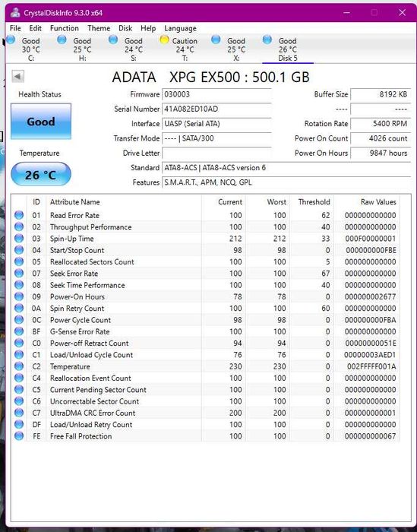417x532 pixels.
Task: Click status orb for Spin Retry Count row
Action: tap(19, 308)
